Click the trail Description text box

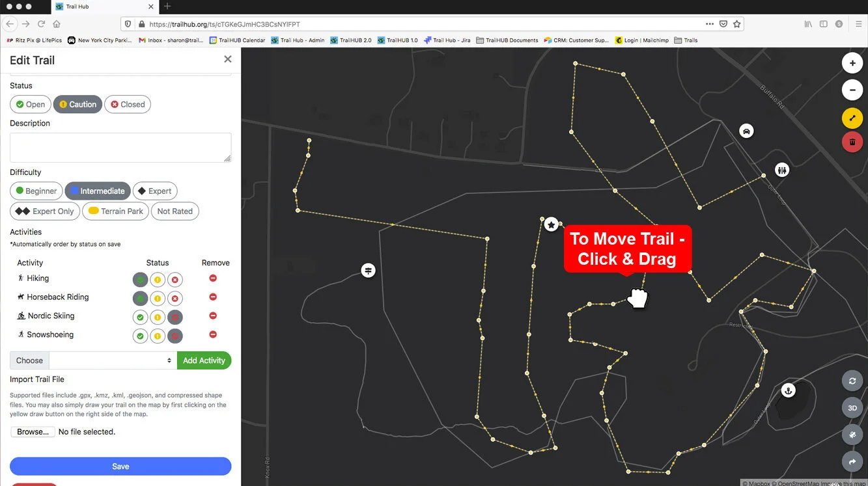point(120,148)
